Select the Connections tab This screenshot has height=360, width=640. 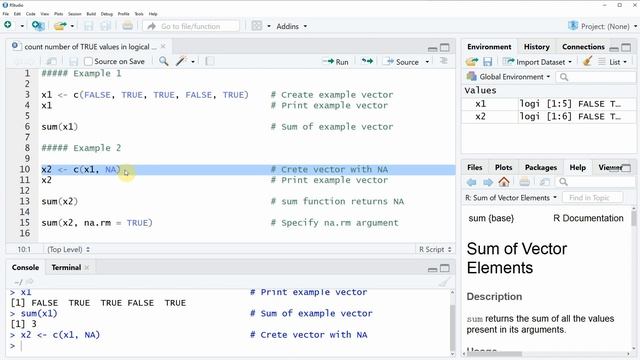click(583, 47)
